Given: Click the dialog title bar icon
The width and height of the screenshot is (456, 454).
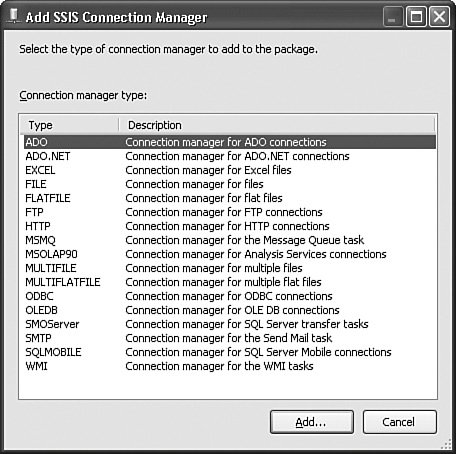Looking at the screenshot, I should 14,16.
